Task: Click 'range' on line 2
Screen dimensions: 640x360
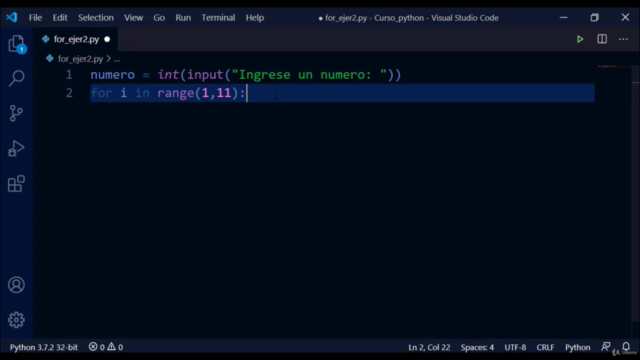Action: coord(176,93)
